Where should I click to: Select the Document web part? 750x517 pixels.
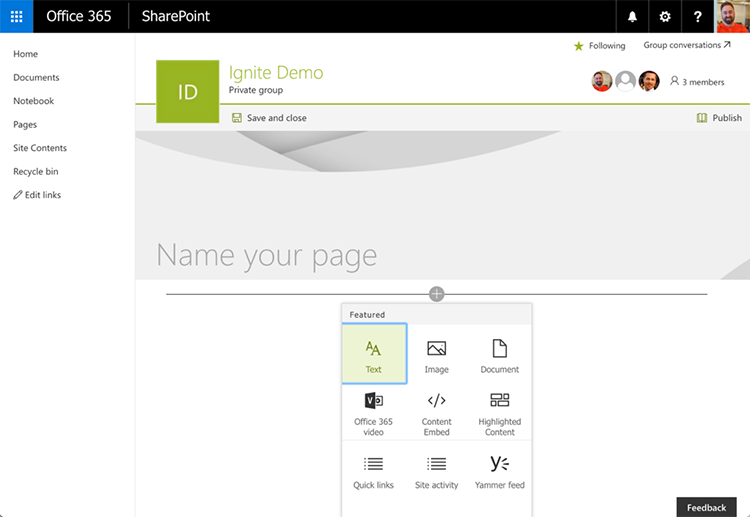coord(499,356)
